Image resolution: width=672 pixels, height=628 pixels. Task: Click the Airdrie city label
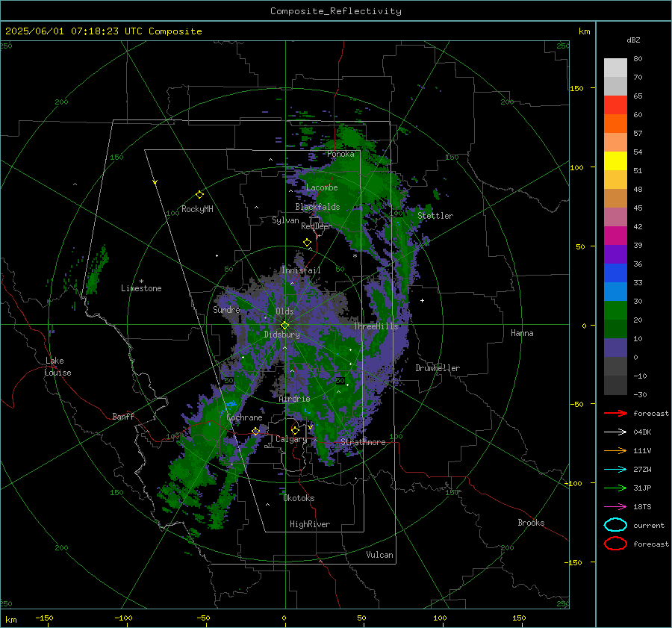click(x=294, y=399)
